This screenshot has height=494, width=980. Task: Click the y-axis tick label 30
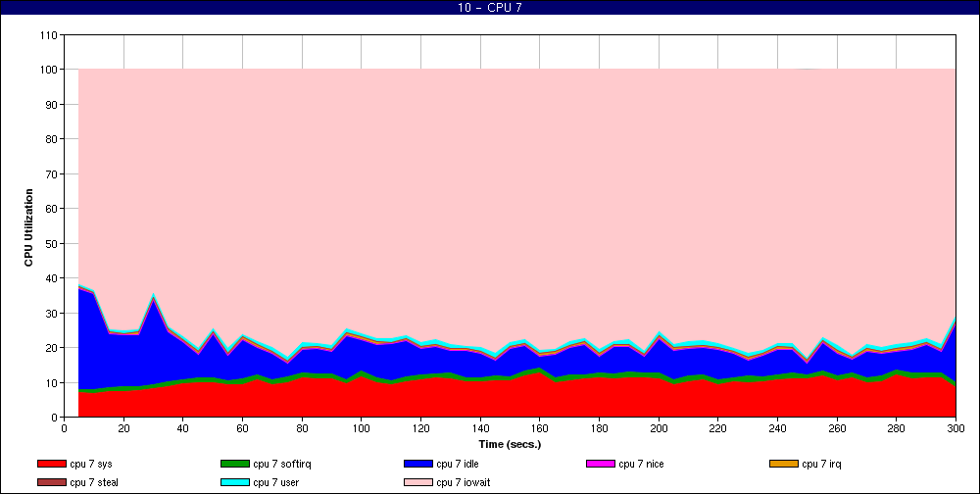coord(52,314)
